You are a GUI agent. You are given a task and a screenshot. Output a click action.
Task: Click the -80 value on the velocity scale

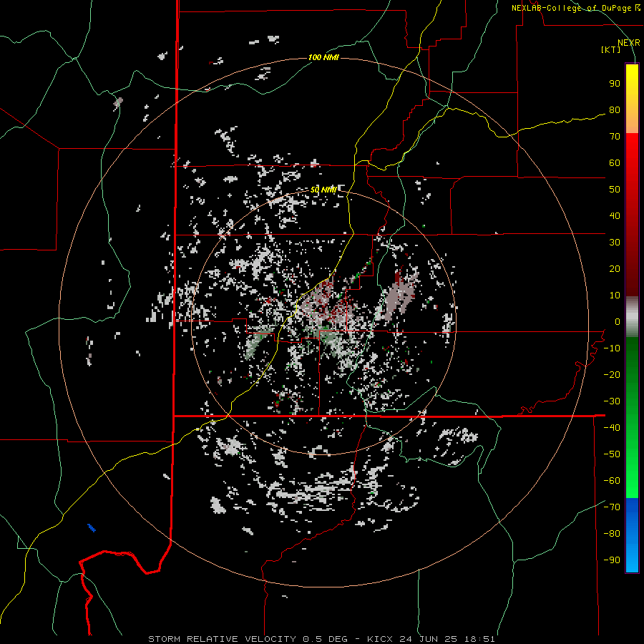612,534
